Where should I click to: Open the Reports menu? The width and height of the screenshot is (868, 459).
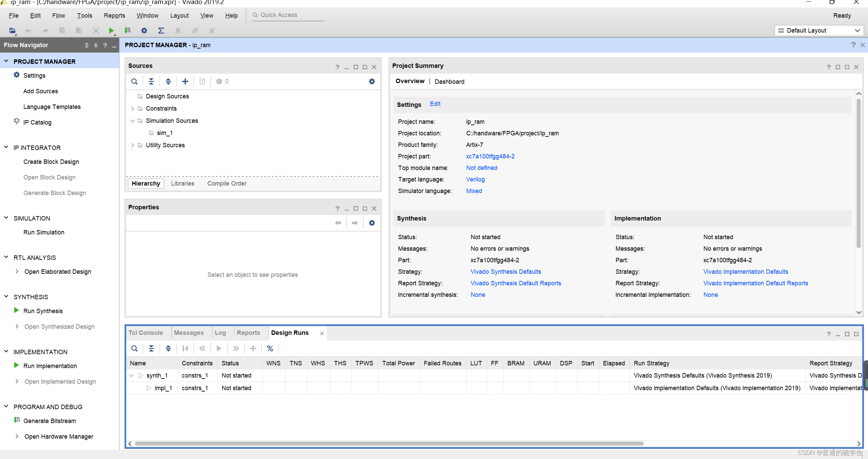[x=114, y=16]
